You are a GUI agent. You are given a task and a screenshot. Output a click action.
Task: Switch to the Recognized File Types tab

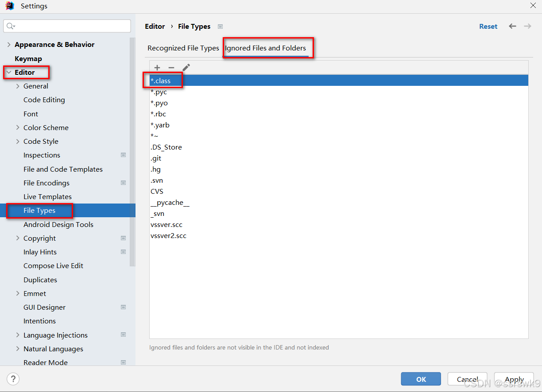(x=183, y=48)
